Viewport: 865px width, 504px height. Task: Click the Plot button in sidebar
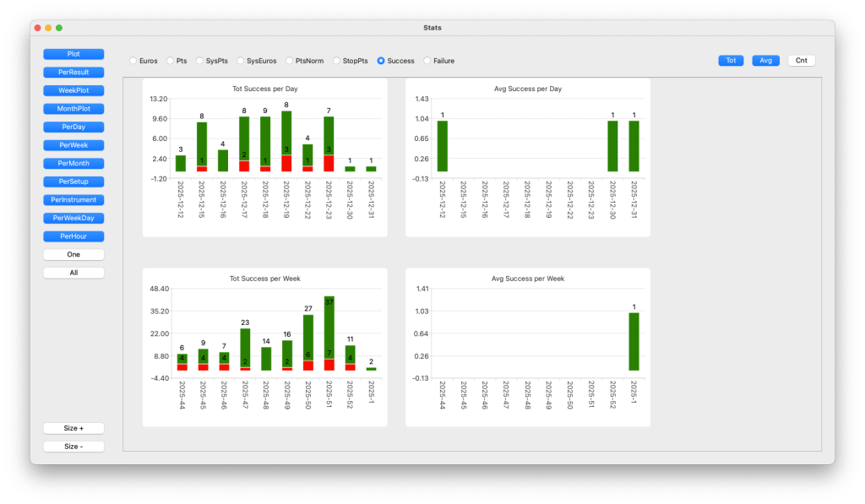(x=73, y=54)
